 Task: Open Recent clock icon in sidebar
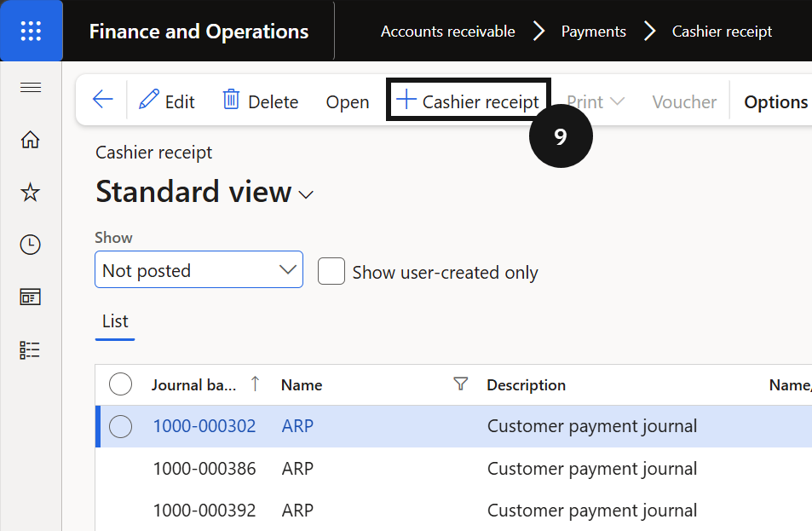coord(30,245)
